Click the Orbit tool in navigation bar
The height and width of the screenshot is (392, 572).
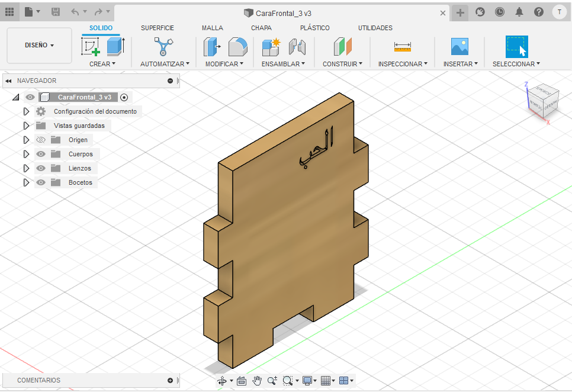pyautogui.click(x=222, y=381)
